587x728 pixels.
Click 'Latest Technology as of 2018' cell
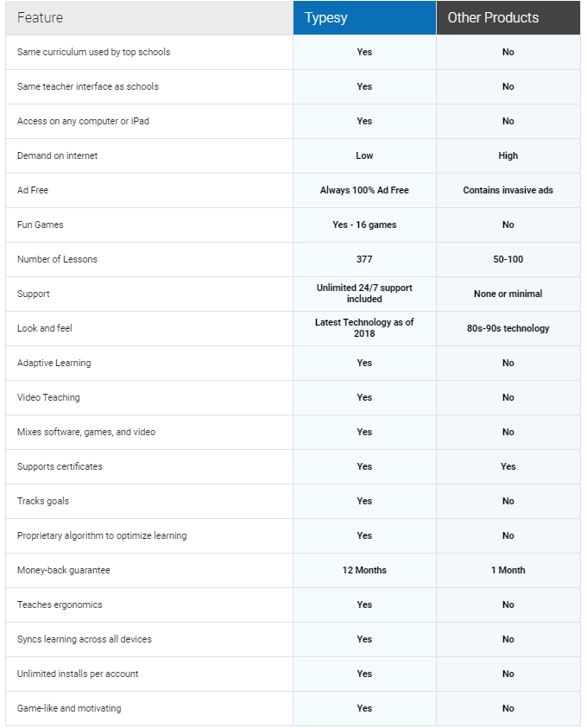click(x=364, y=328)
